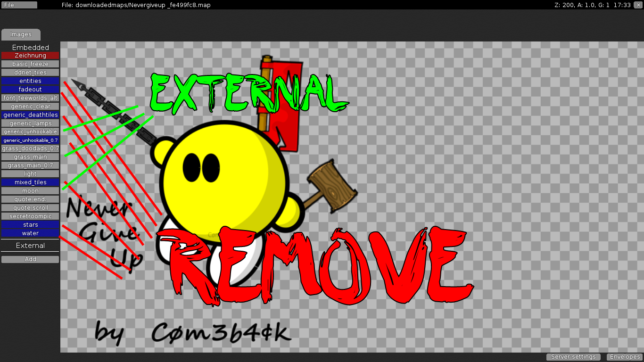Pick the secretroompic image
Viewport: 644px width, 362px height.
click(x=30, y=216)
